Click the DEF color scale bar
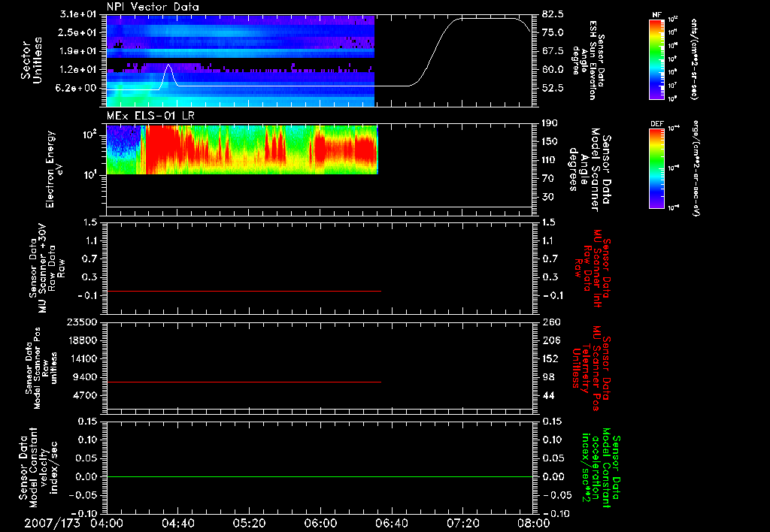 pos(656,168)
